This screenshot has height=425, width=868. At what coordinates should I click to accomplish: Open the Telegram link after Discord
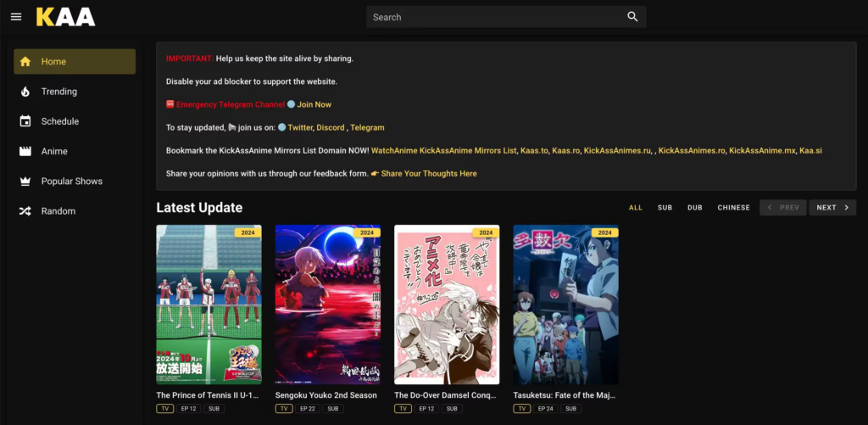[367, 127]
